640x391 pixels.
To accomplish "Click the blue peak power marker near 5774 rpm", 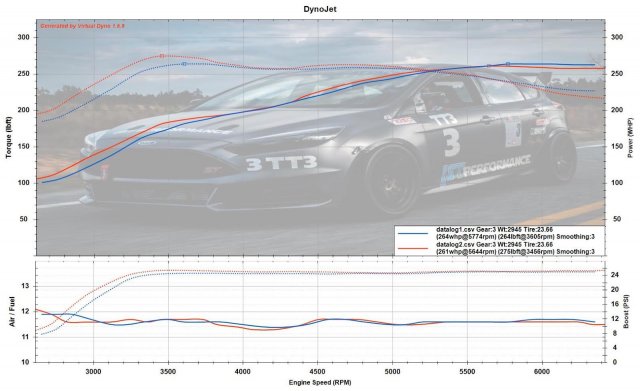I will click(508, 64).
